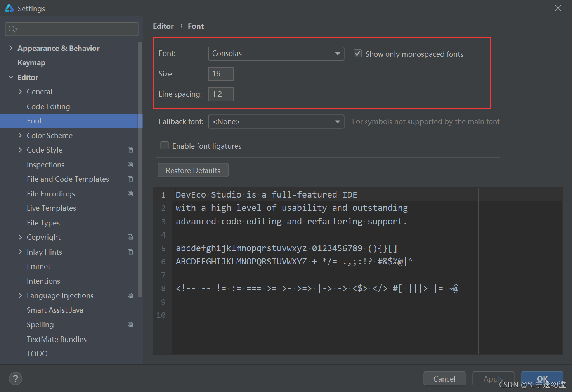Click the project-level icon beside Inlay Hints
The image size is (572, 392).
point(130,252)
